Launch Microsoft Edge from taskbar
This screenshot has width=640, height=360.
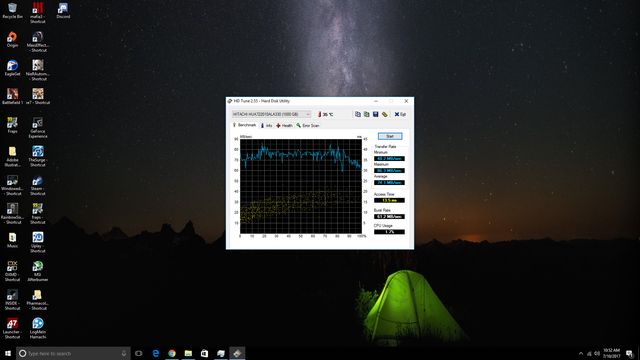pos(156,353)
